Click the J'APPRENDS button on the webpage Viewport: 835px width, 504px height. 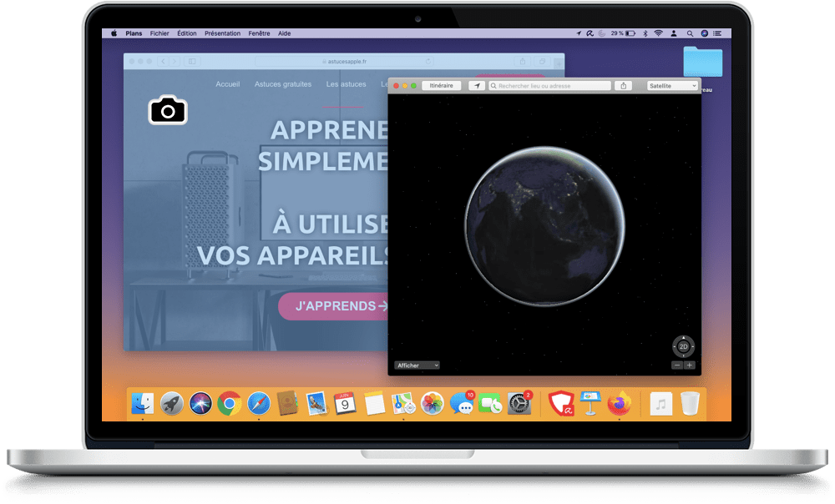click(x=334, y=306)
